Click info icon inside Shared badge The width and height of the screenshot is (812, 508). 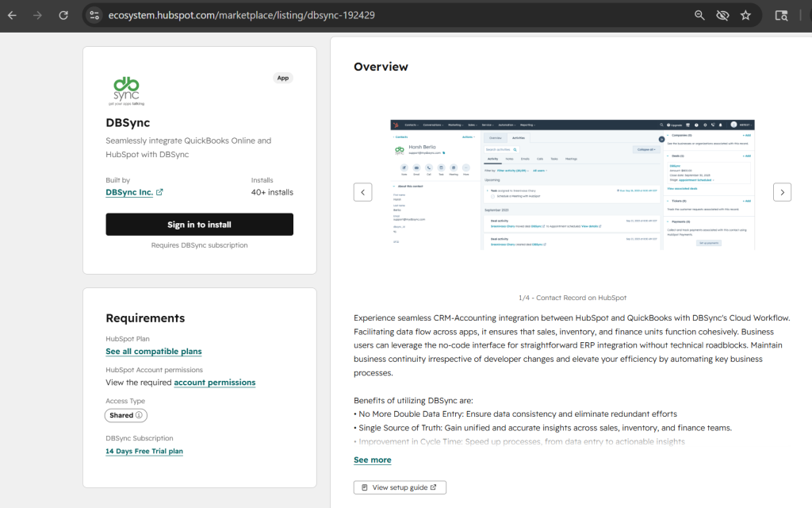[139, 415]
